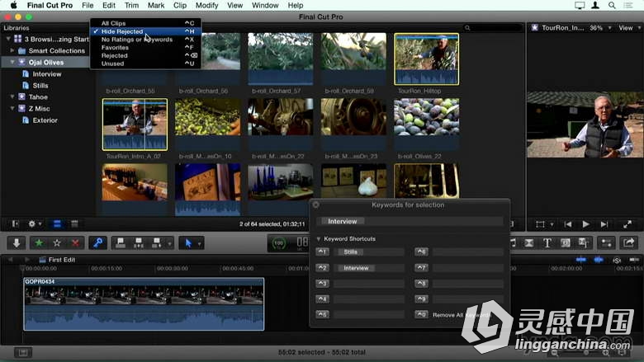The width and height of the screenshot is (644, 362).
Task: Click the Import Media down-arrow button
Action: (x=17, y=243)
